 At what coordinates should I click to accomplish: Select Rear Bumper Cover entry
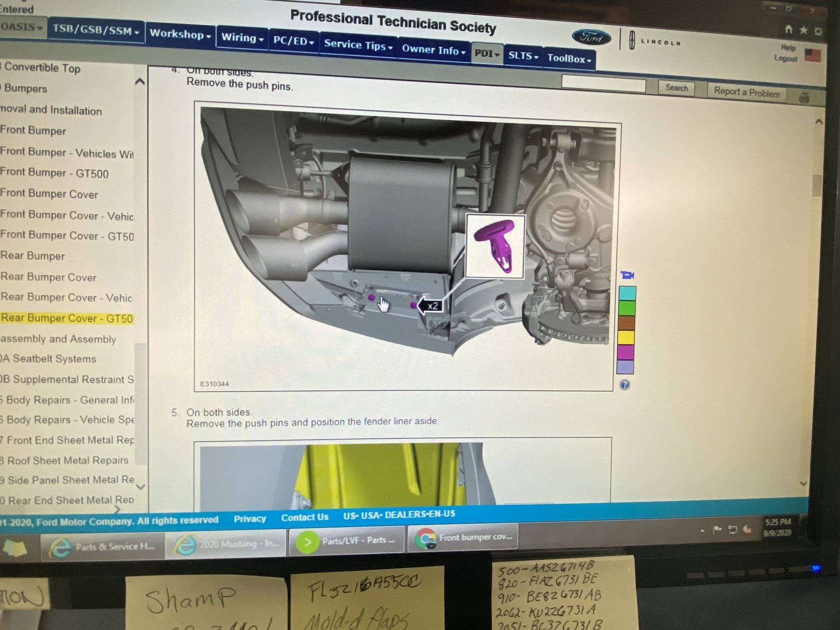click(49, 277)
